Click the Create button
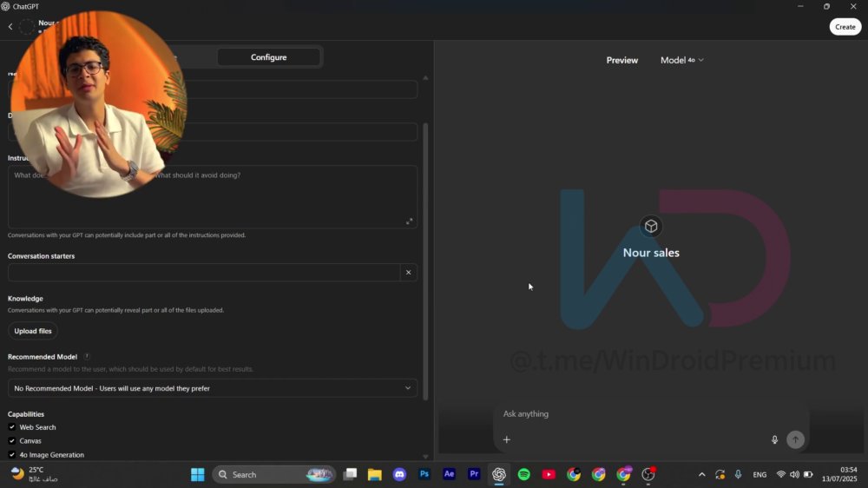Viewport: 868px width, 488px height. tap(845, 27)
